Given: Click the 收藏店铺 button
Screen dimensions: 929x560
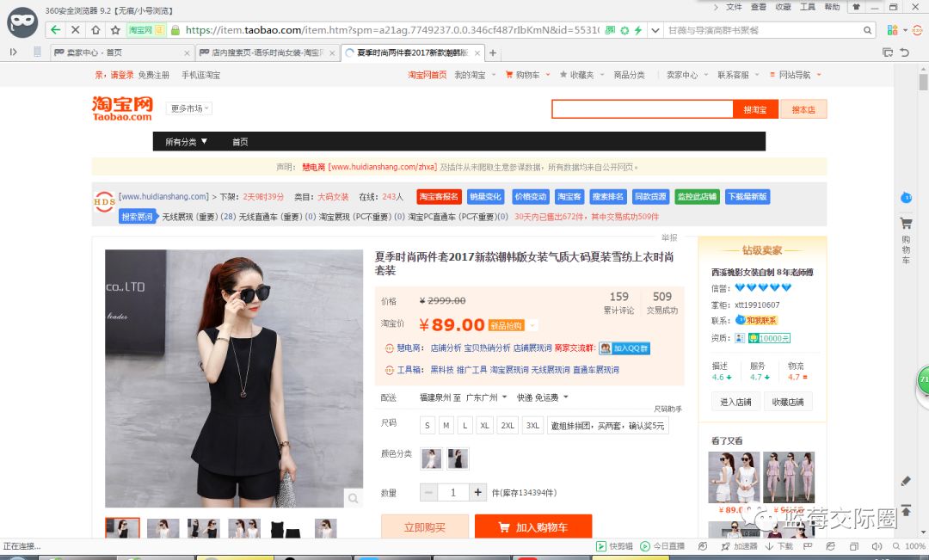Looking at the screenshot, I should [x=787, y=402].
